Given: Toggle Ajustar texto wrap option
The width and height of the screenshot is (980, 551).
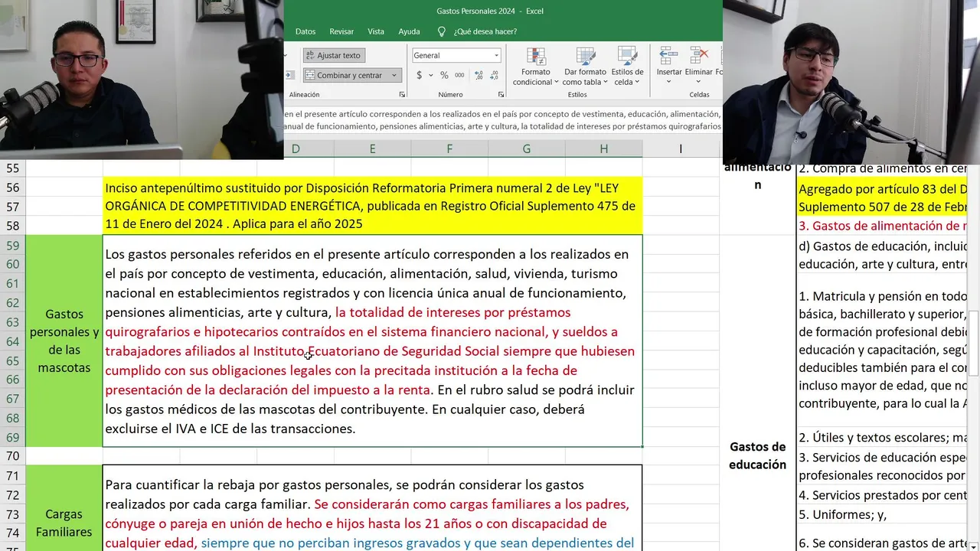Looking at the screenshot, I should coord(334,55).
